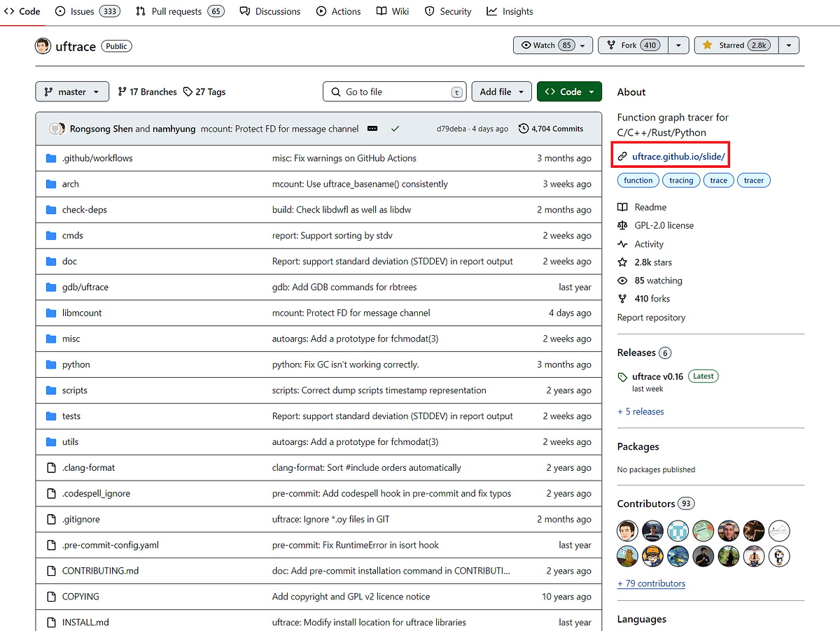Open the Discussions speech bubble icon
Viewport: 840px width, 631px height.
click(x=244, y=11)
